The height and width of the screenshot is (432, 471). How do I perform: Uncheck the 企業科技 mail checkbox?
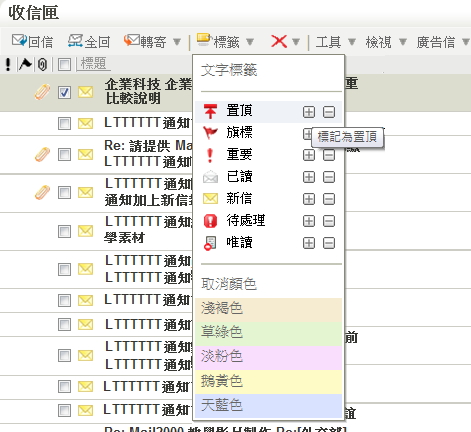pyautogui.click(x=64, y=92)
